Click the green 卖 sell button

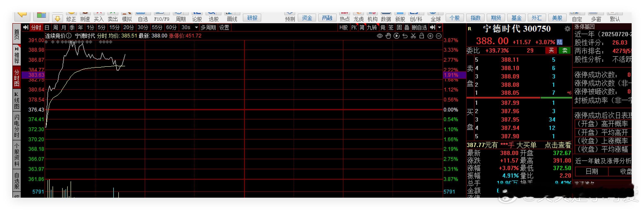click(x=565, y=51)
